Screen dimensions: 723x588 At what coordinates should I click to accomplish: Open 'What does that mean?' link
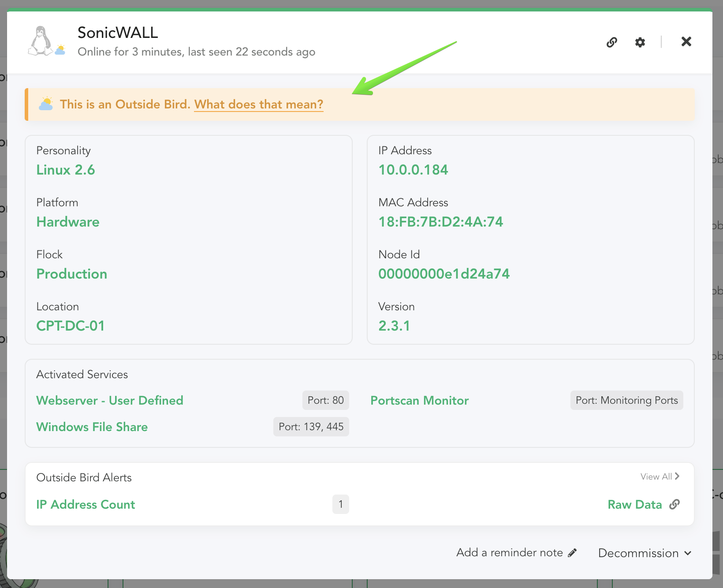[259, 104]
